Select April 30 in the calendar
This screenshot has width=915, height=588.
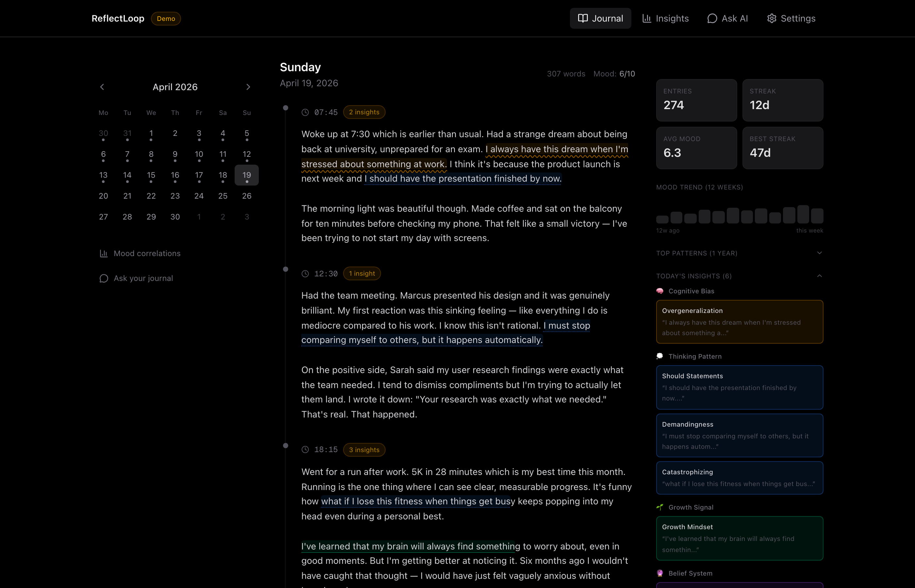coord(175,217)
